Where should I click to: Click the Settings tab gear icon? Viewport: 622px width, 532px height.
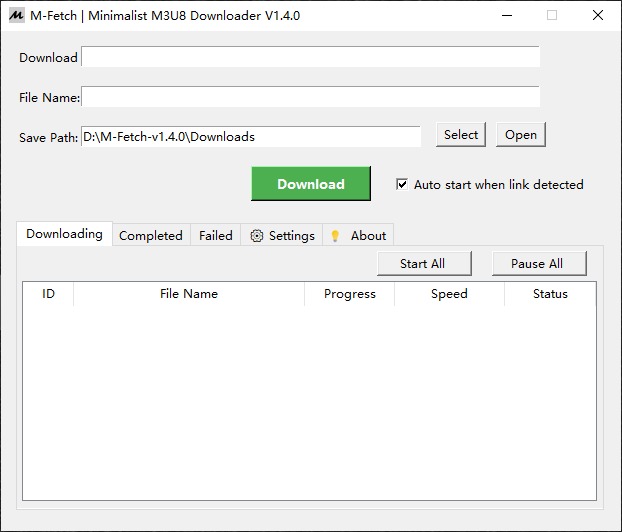point(257,236)
